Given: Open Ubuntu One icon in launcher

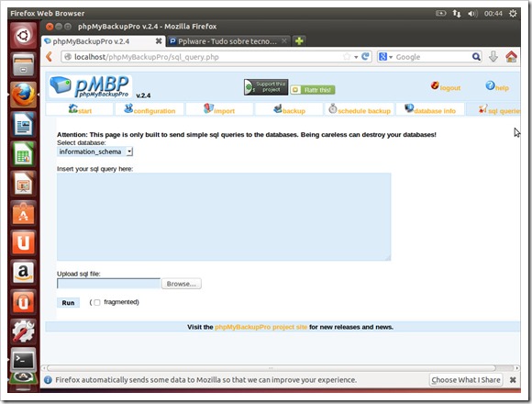Looking at the screenshot, I should point(23,242).
